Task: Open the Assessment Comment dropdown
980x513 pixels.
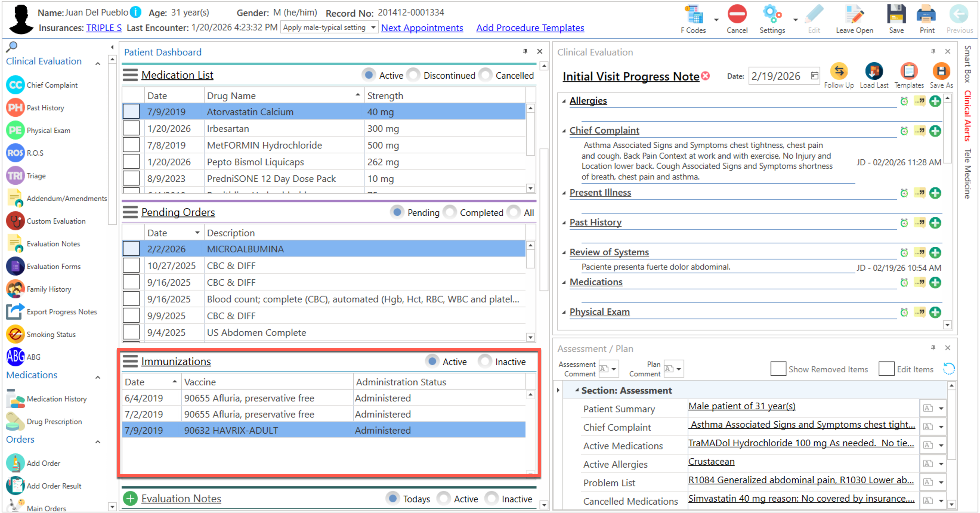Action: pyautogui.click(x=614, y=369)
